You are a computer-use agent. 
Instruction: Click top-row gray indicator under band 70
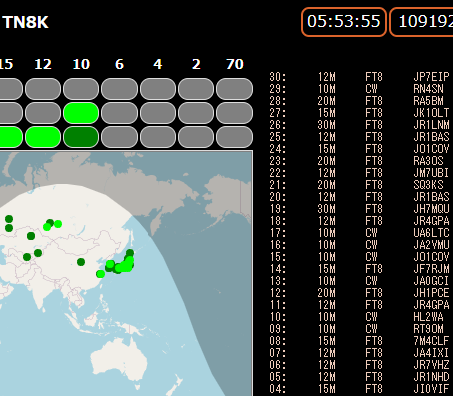pos(234,89)
